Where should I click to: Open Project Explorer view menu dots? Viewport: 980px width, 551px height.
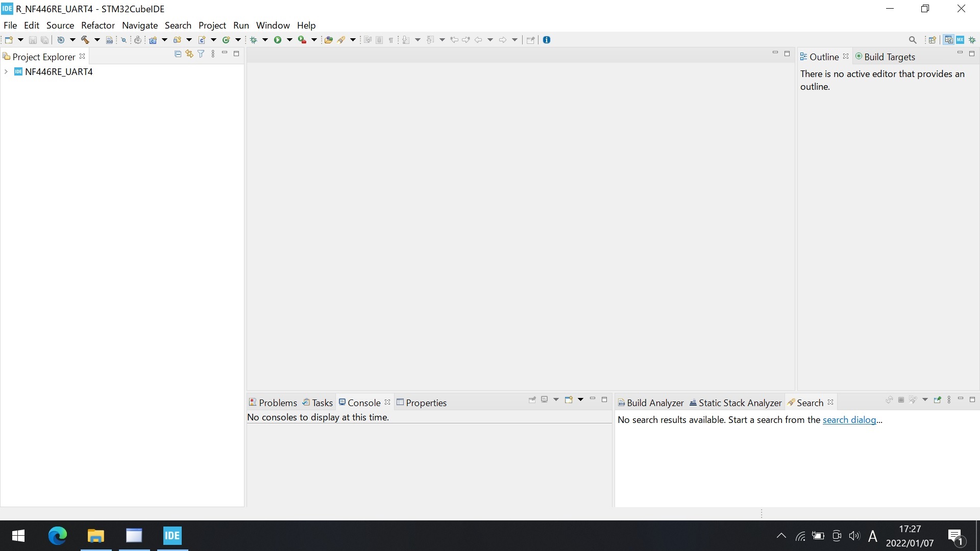(213, 54)
